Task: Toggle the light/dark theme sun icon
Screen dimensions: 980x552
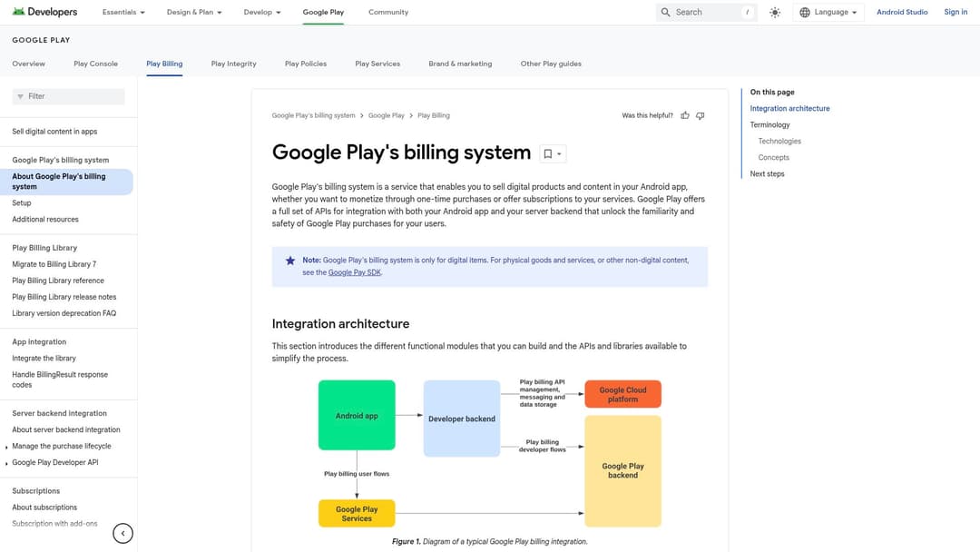Action: [x=775, y=12]
